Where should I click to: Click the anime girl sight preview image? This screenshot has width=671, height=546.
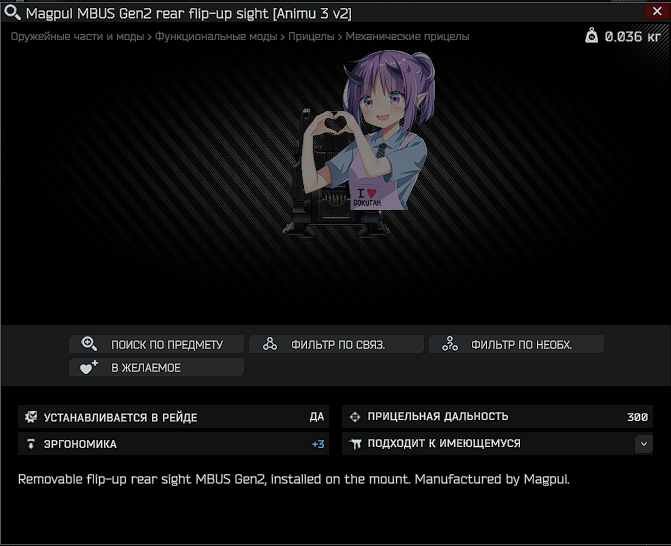click(359, 143)
